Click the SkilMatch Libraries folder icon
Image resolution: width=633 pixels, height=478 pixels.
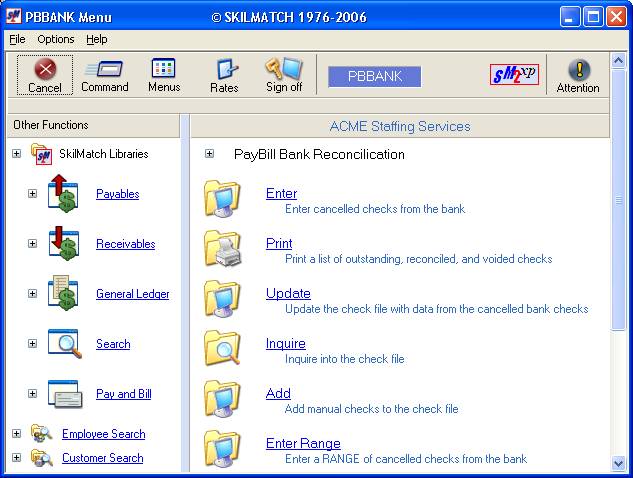(x=42, y=154)
